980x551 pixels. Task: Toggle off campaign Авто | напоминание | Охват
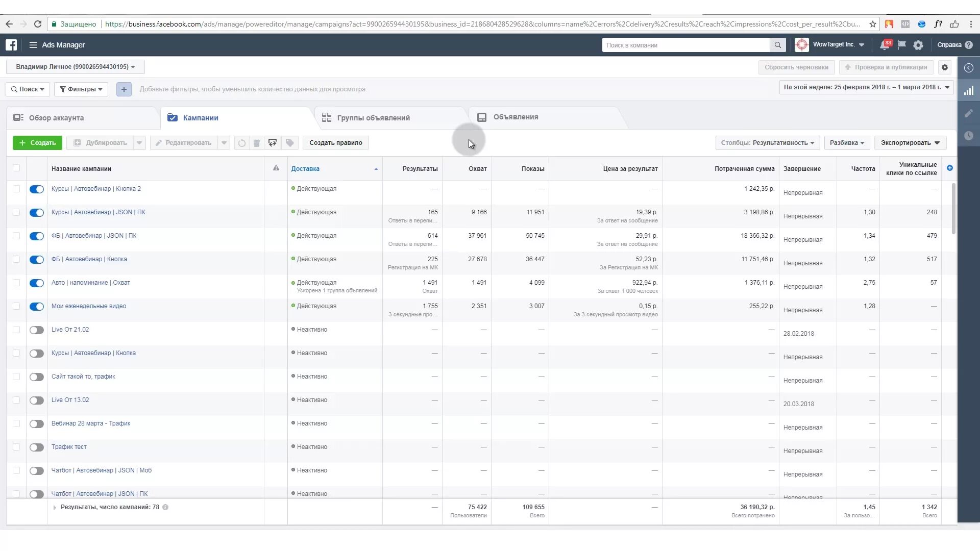coord(37,283)
